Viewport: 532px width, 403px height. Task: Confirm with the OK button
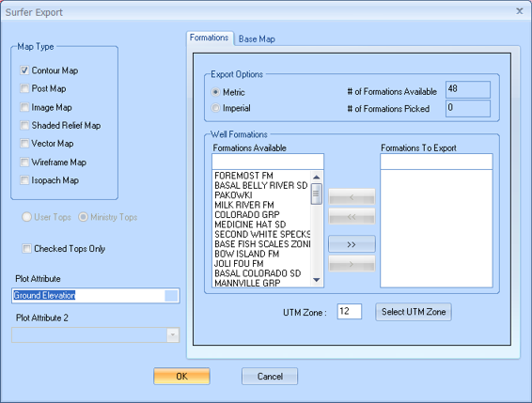[x=181, y=376]
